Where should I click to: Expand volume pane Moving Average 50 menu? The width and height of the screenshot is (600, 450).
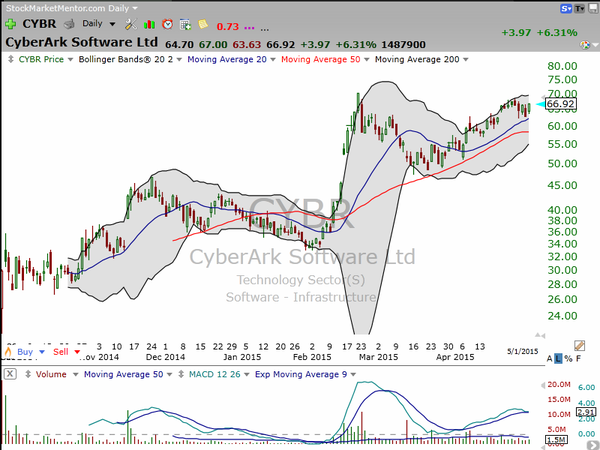coord(170,375)
